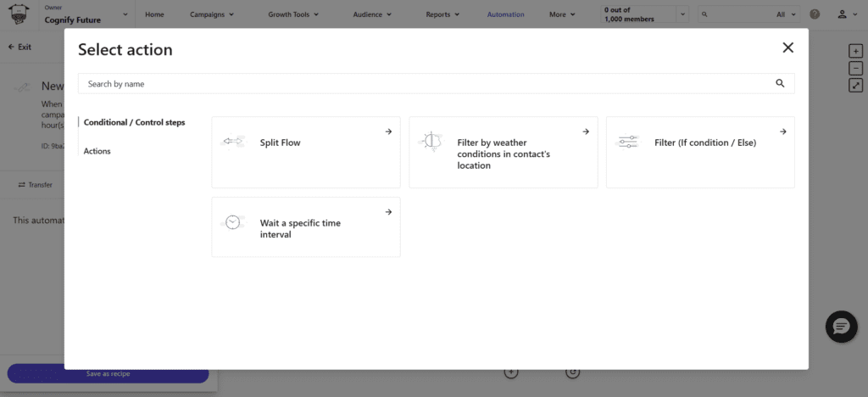This screenshot has width=868, height=397.
Task: Click the '0 out of 1,000 members' text
Action: 630,15
